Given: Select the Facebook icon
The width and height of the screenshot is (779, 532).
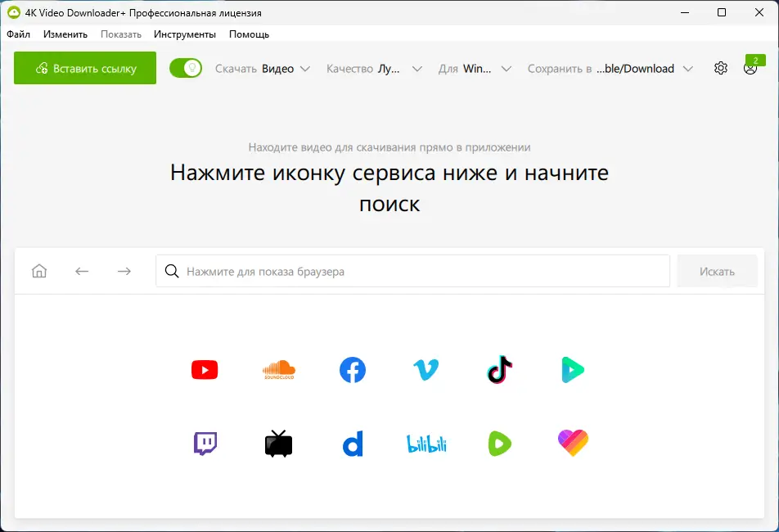Looking at the screenshot, I should point(352,369).
